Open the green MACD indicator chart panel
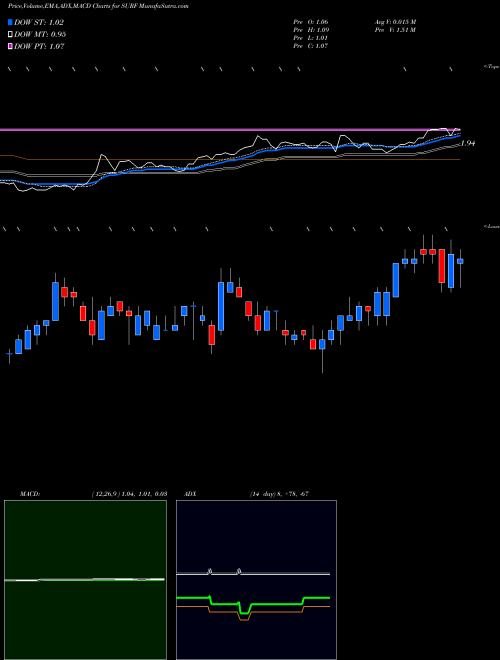The height and width of the screenshot is (660, 500). click(85, 580)
